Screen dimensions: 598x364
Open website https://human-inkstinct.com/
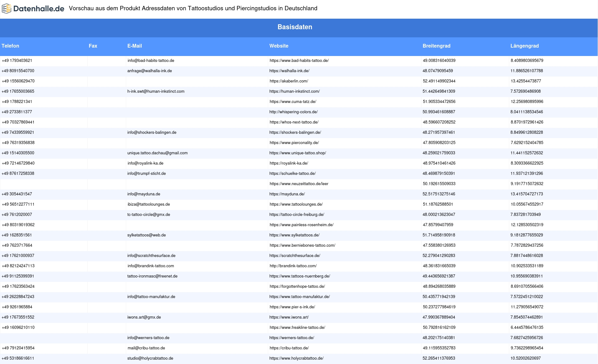click(x=295, y=91)
